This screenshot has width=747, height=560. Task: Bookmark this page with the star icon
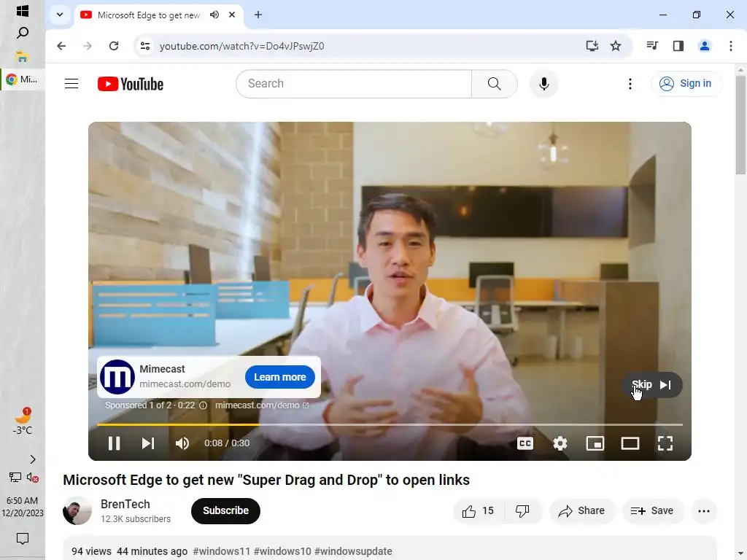pos(616,46)
